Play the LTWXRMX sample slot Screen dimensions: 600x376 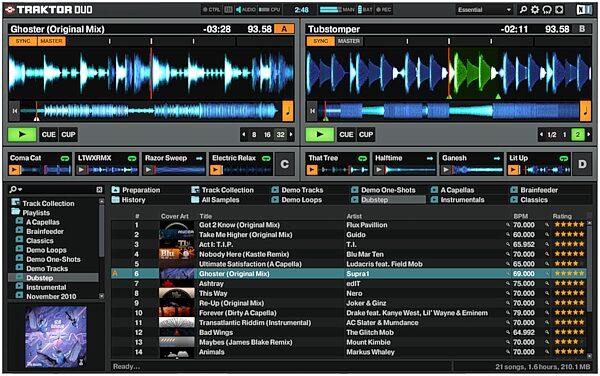(x=81, y=169)
